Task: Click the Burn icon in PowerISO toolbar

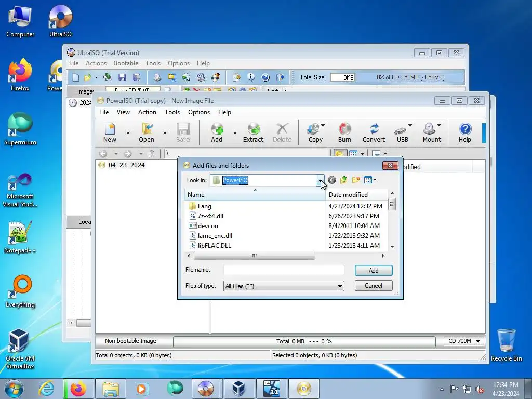Action: tap(344, 129)
